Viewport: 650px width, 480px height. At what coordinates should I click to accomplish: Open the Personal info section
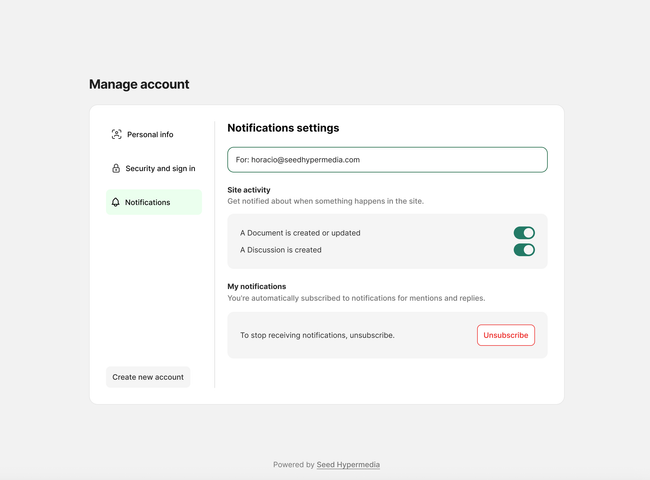pyautogui.click(x=149, y=134)
